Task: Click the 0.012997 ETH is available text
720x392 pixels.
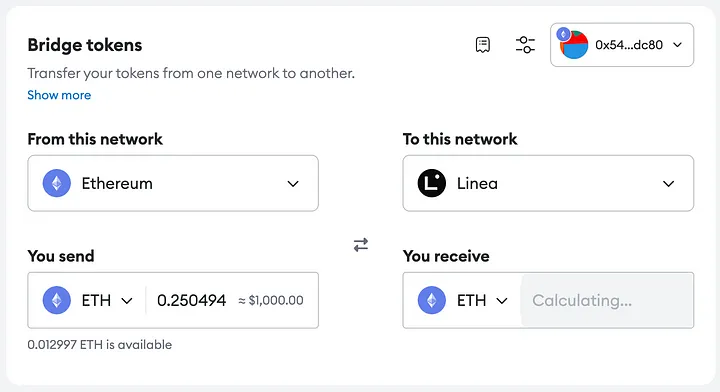Action: pyautogui.click(x=100, y=345)
